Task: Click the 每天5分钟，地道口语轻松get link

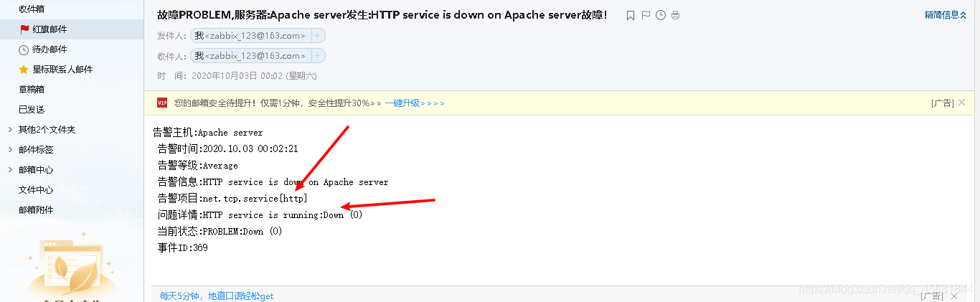Action: point(217,296)
